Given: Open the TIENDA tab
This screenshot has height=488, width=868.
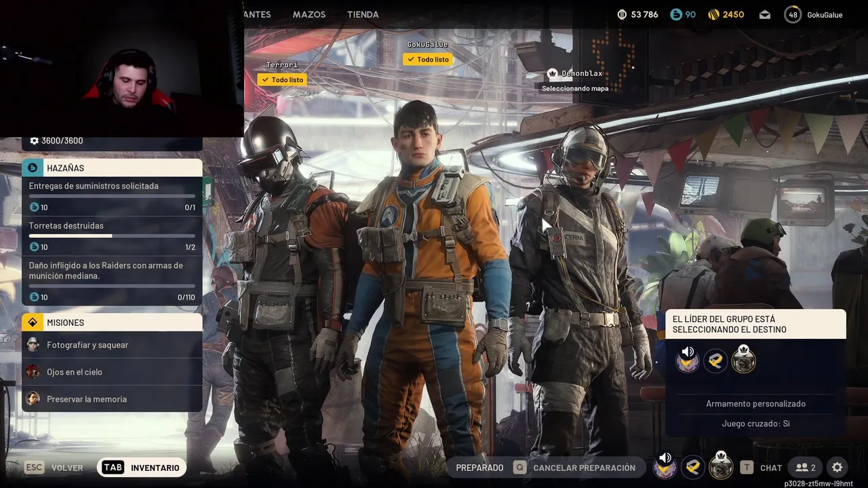Looking at the screenshot, I should tap(363, 14).
